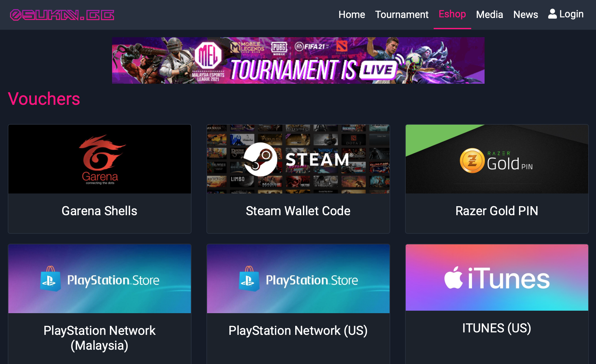Click the ESUKAN.GG site logo
This screenshot has height=364, width=596.
(x=62, y=15)
